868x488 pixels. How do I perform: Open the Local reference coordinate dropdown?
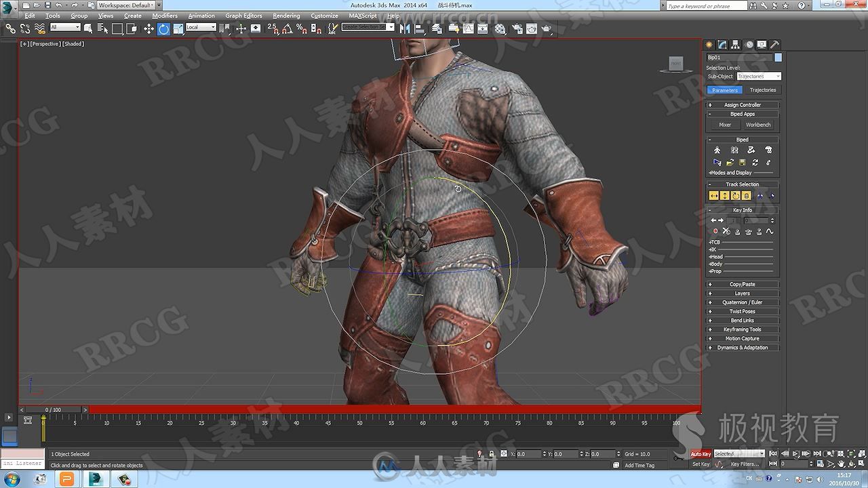(x=201, y=27)
